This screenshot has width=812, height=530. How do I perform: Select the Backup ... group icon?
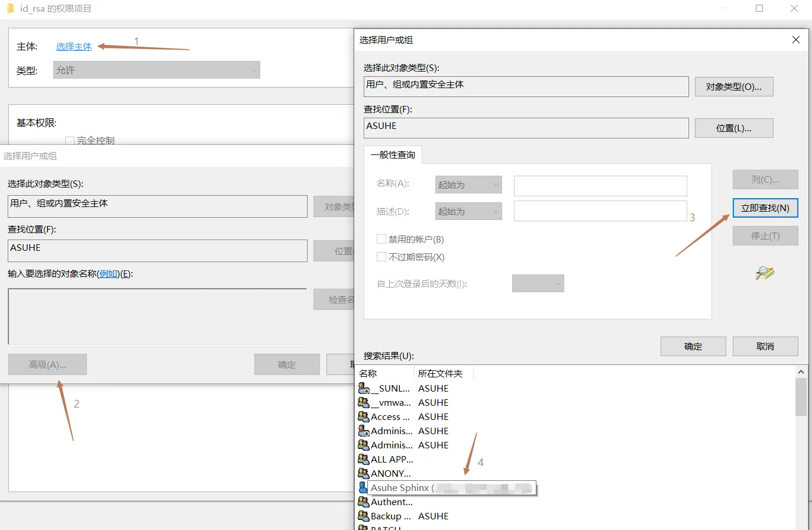[x=364, y=516]
